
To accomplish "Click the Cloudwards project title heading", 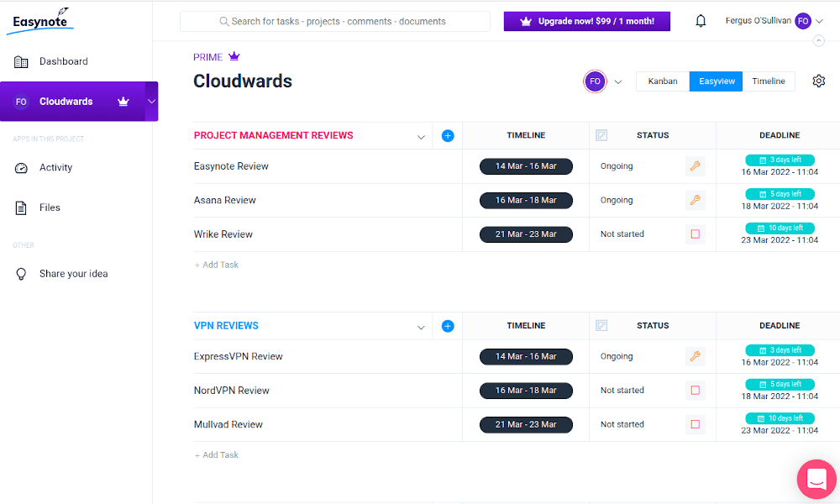I will point(243,81).
